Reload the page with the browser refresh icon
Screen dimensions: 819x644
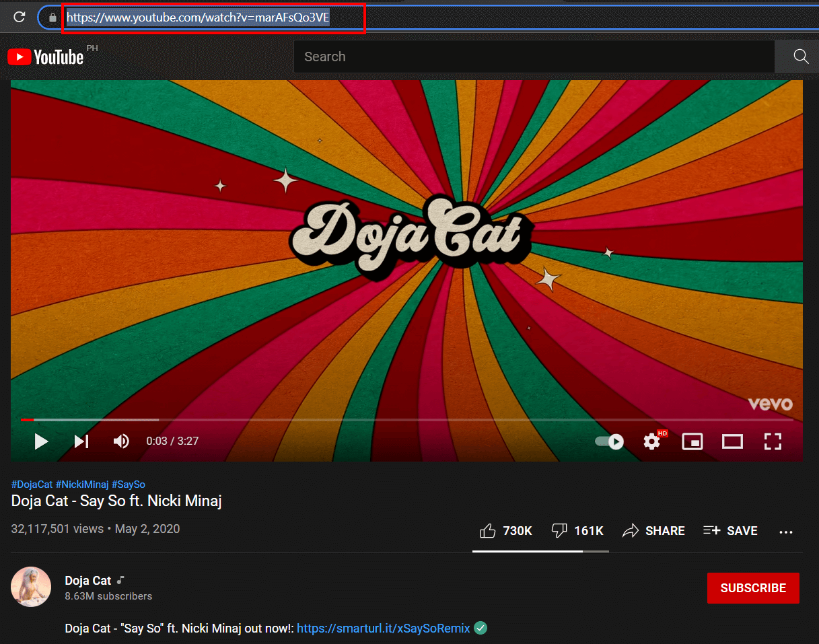[20, 17]
